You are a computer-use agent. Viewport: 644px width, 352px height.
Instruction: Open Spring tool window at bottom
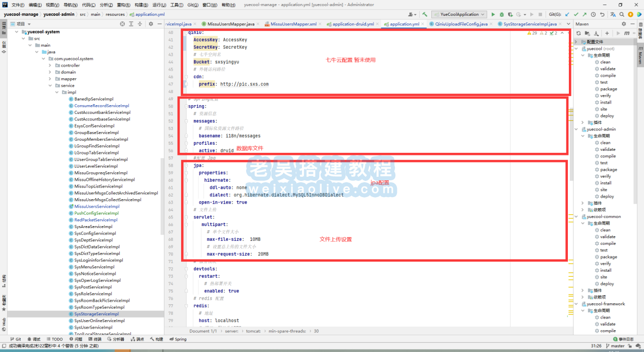[x=178, y=339]
